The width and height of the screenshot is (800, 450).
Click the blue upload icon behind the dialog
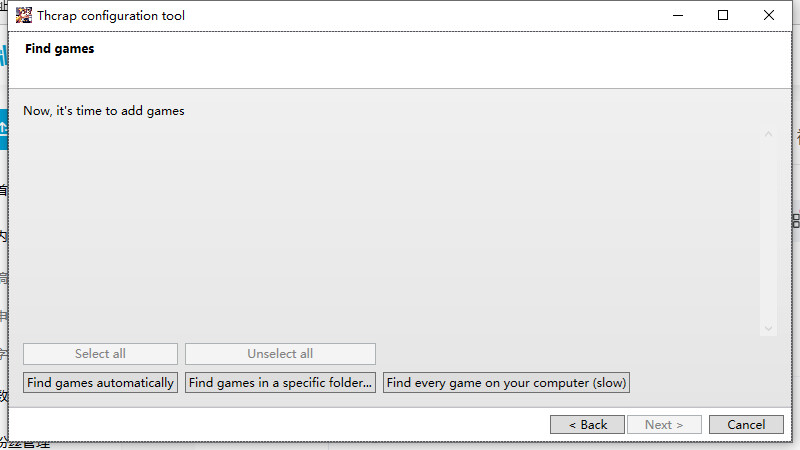tap(3, 129)
